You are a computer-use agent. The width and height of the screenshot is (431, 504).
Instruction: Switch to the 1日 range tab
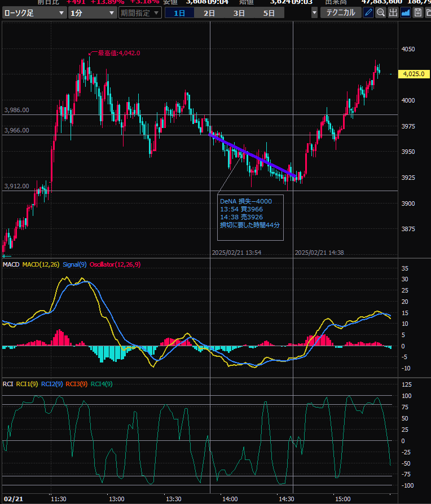tap(179, 12)
